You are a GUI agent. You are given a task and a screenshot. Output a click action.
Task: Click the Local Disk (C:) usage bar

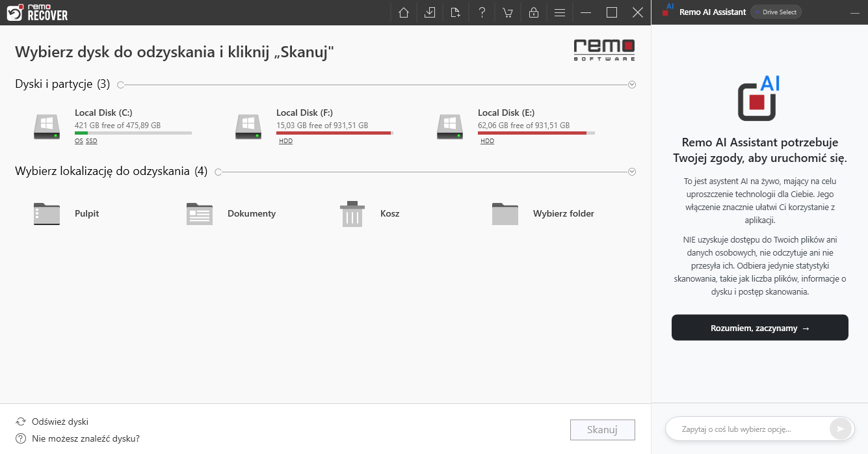(x=133, y=133)
